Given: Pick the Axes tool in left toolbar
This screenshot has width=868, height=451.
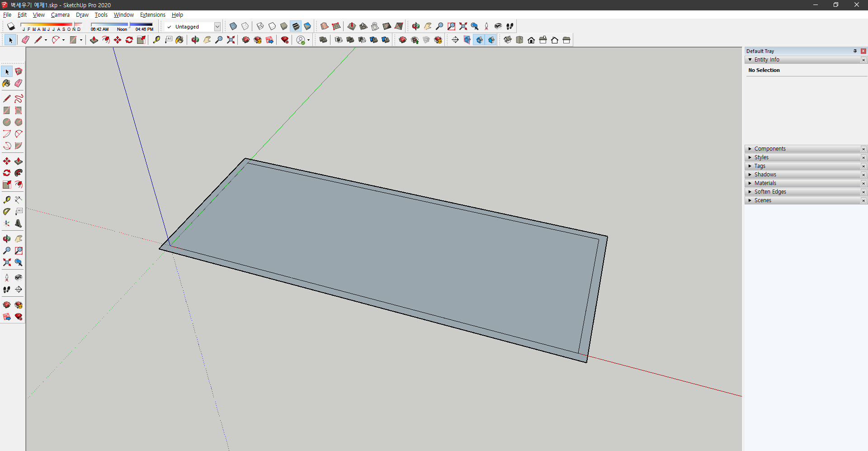Looking at the screenshot, I should (x=6, y=223).
